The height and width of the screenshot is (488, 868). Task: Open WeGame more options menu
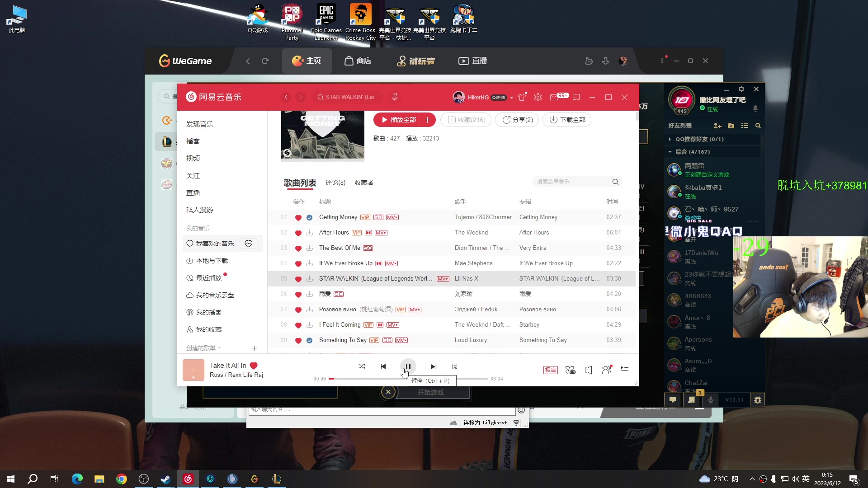pyautogui.click(x=662, y=61)
